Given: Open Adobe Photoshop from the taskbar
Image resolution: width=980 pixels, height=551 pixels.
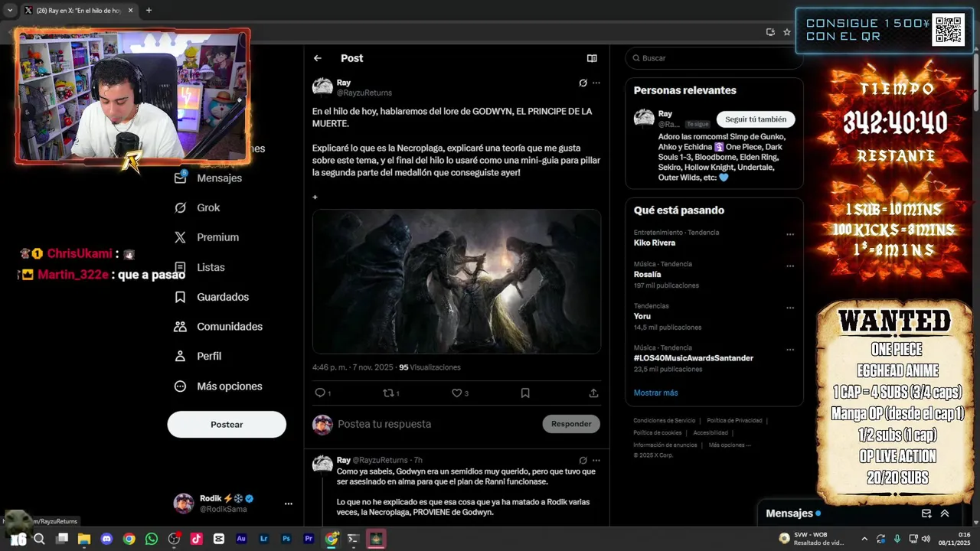Looking at the screenshot, I should coord(286,539).
